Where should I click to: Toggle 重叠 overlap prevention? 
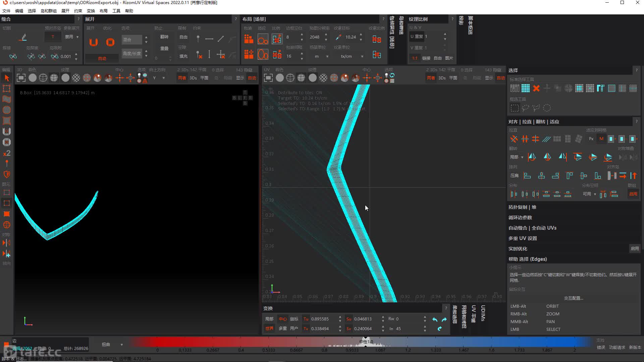(x=164, y=48)
